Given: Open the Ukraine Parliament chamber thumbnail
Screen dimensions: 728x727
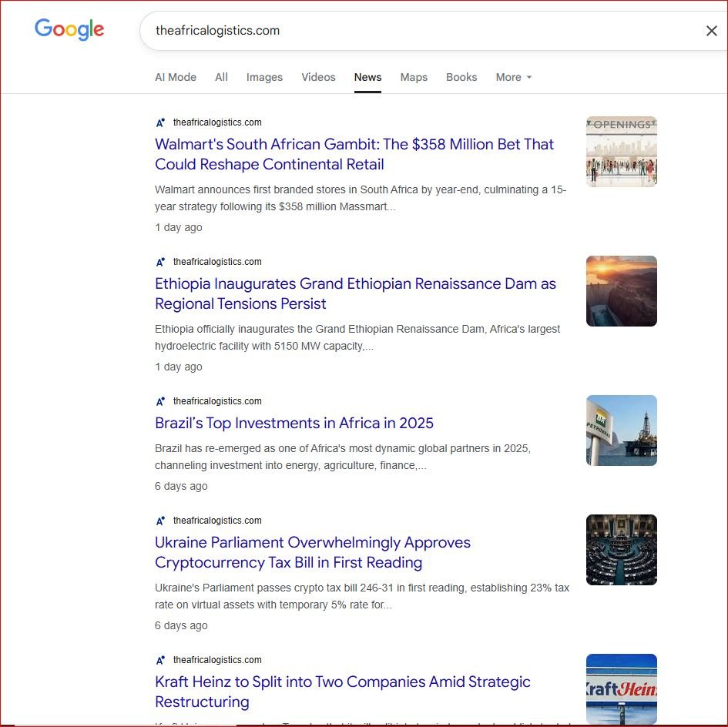Looking at the screenshot, I should coord(621,550).
